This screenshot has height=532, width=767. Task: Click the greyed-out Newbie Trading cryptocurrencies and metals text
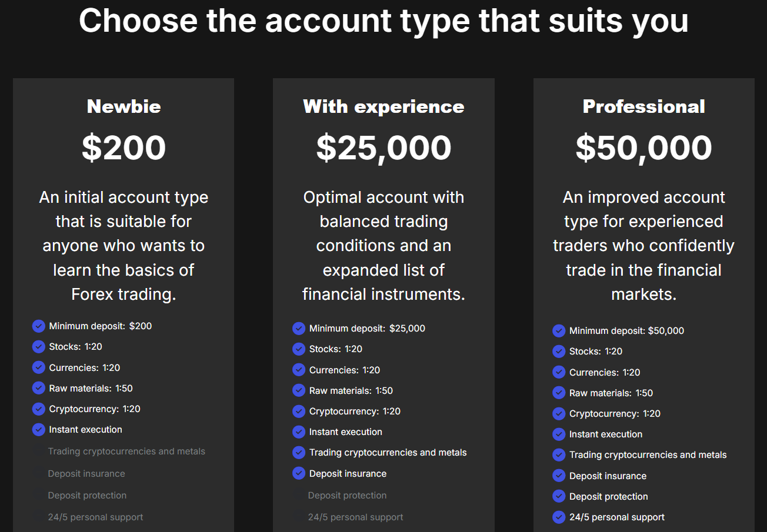[x=126, y=451]
